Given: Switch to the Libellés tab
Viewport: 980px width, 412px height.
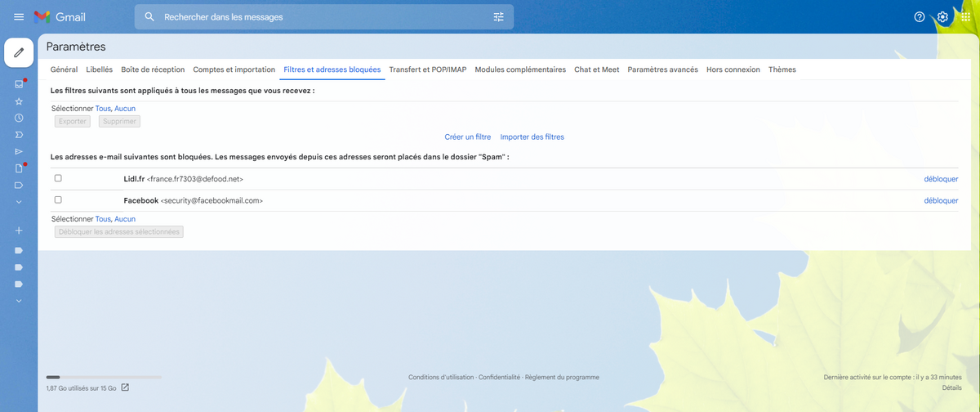Looking at the screenshot, I should click(100, 69).
